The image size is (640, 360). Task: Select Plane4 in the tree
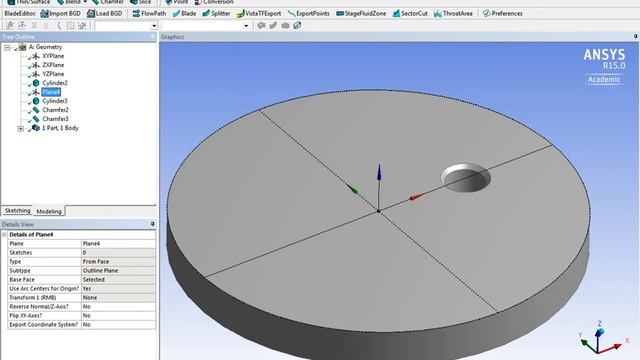coord(51,92)
